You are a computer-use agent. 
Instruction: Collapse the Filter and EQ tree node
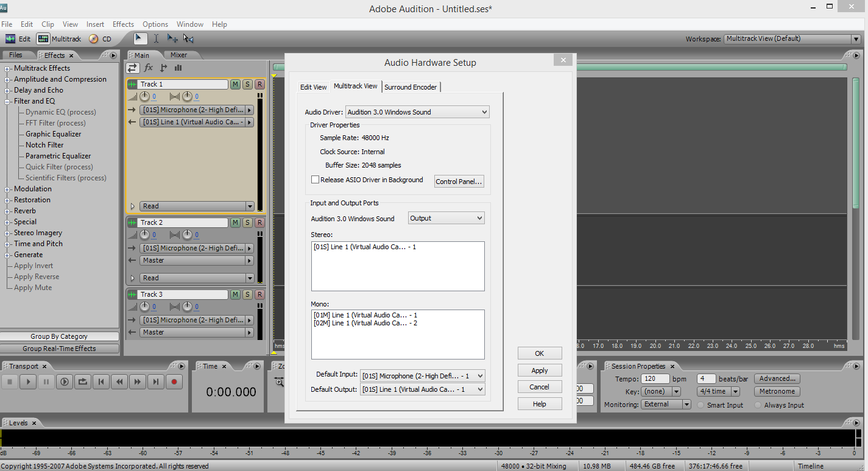click(7, 101)
